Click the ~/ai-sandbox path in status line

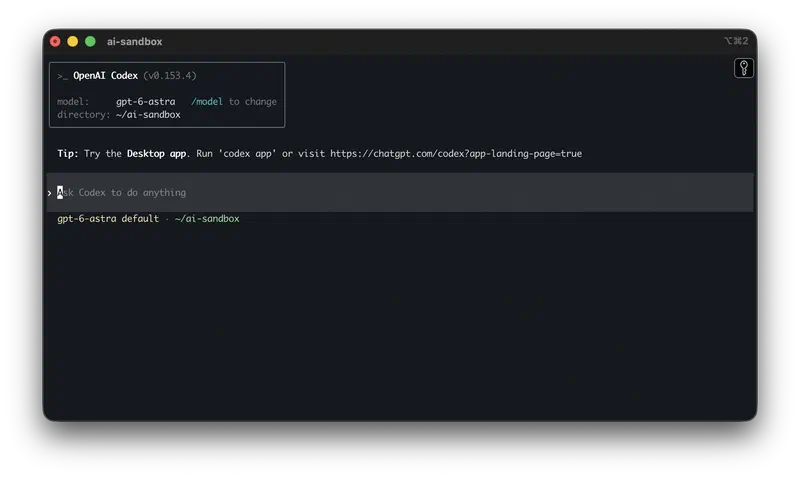point(207,218)
